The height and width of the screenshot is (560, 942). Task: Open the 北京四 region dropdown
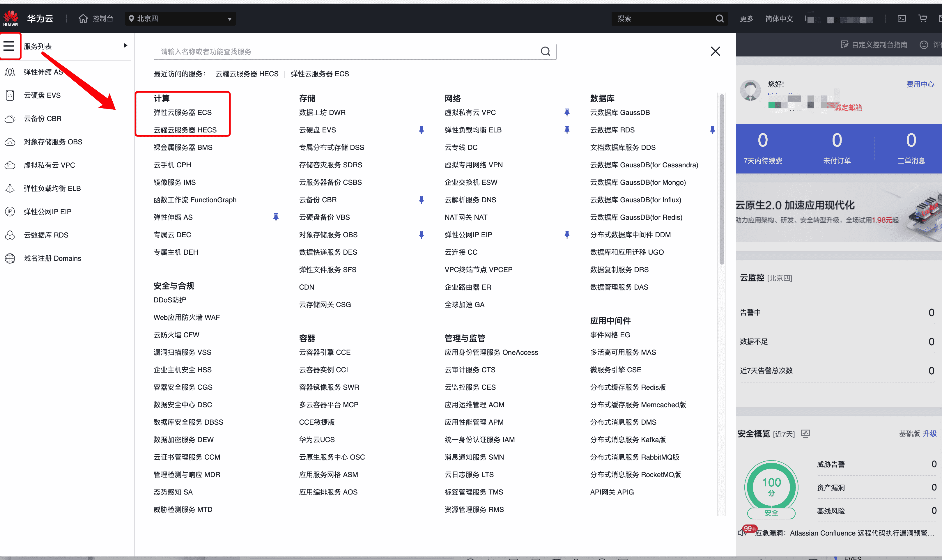click(x=180, y=19)
